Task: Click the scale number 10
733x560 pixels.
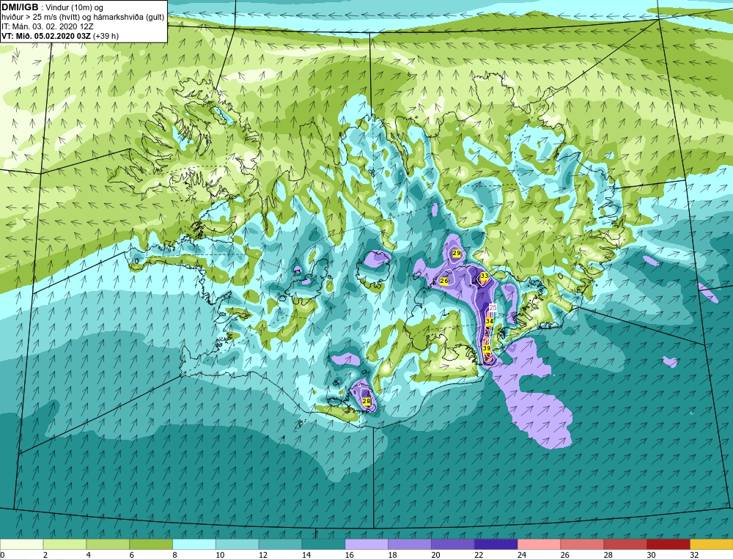Action: (x=220, y=555)
